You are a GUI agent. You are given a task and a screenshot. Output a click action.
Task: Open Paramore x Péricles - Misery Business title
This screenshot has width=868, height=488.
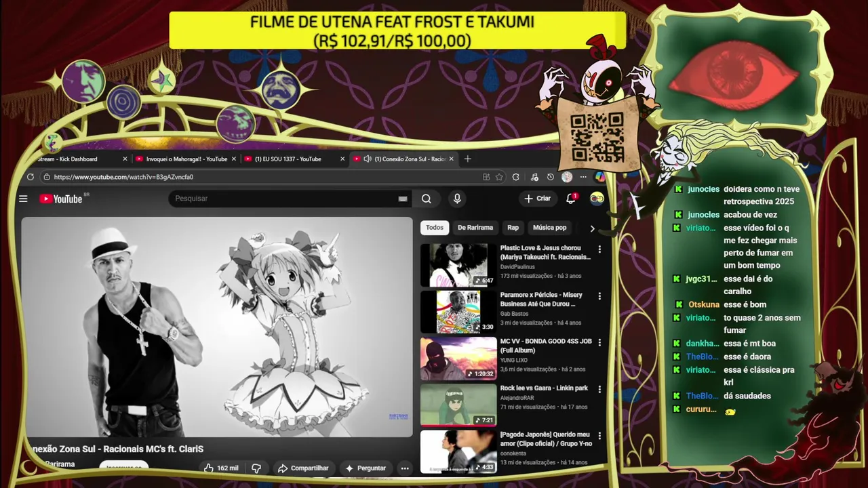[541, 300]
